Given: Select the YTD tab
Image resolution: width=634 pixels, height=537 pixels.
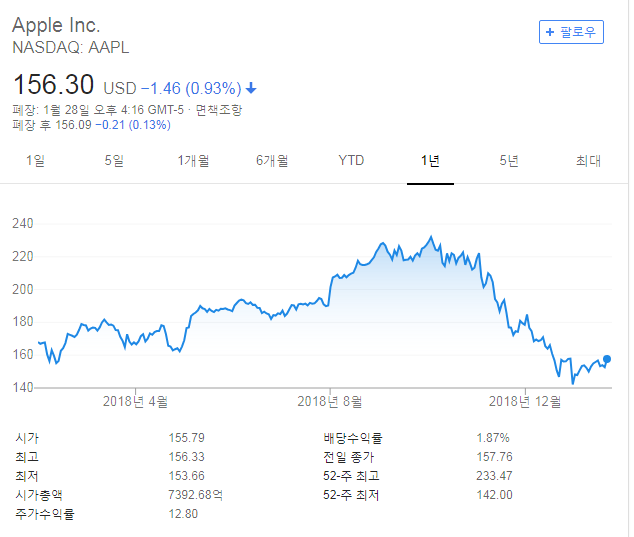Looking at the screenshot, I should pos(351,160).
